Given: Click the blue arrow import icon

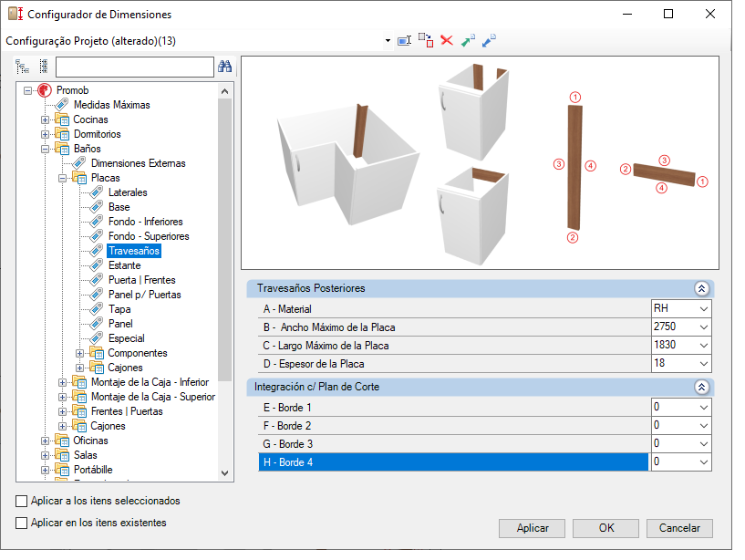Looking at the screenshot, I should point(489,40).
